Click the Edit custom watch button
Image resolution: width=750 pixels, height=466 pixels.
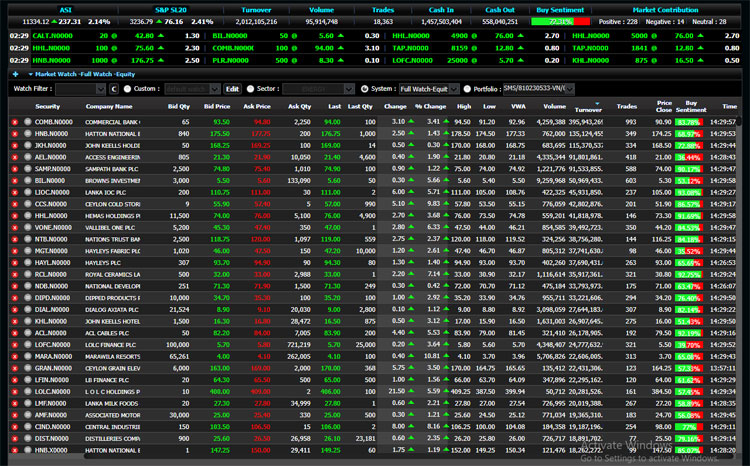(x=232, y=89)
